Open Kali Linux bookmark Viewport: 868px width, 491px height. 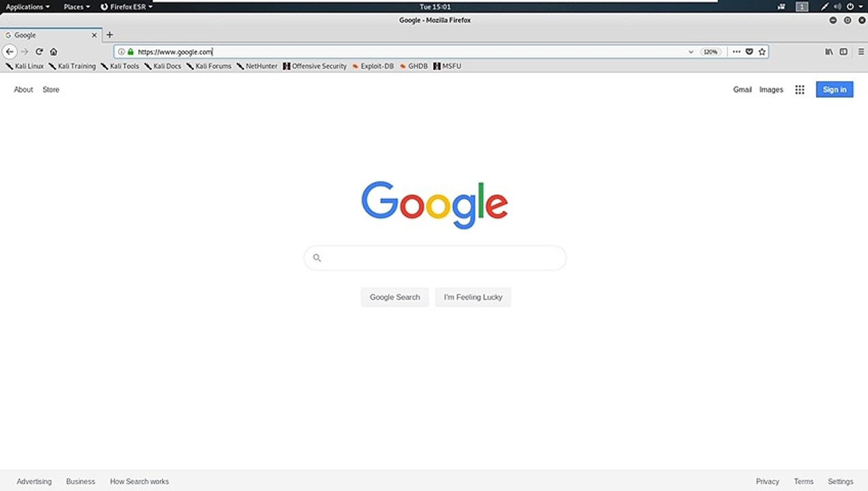pyautogui.click(x=25, y=66)
